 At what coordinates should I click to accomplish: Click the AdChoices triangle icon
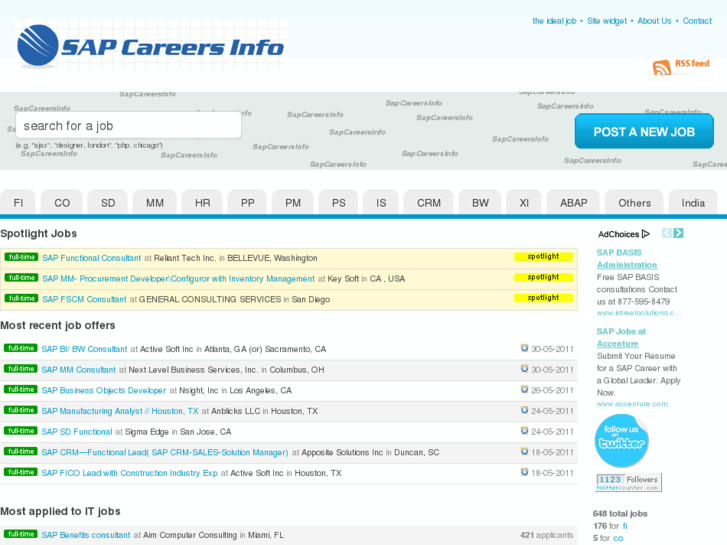(646, 234)
